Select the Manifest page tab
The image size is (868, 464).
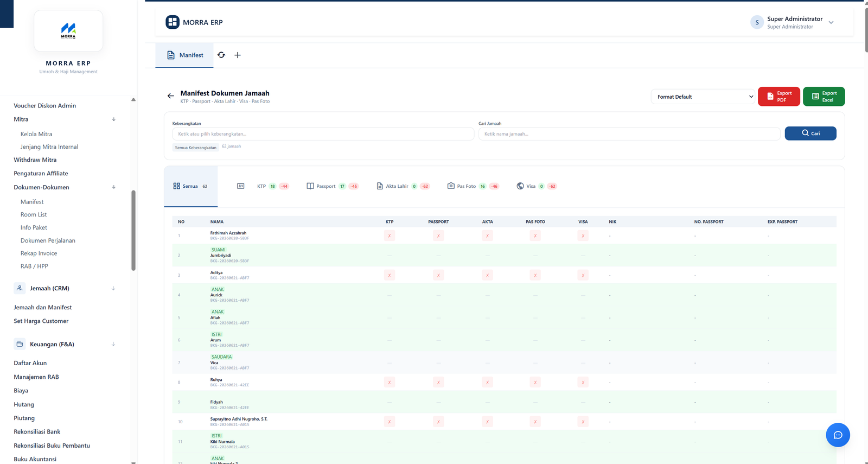[x=184, y=55]
